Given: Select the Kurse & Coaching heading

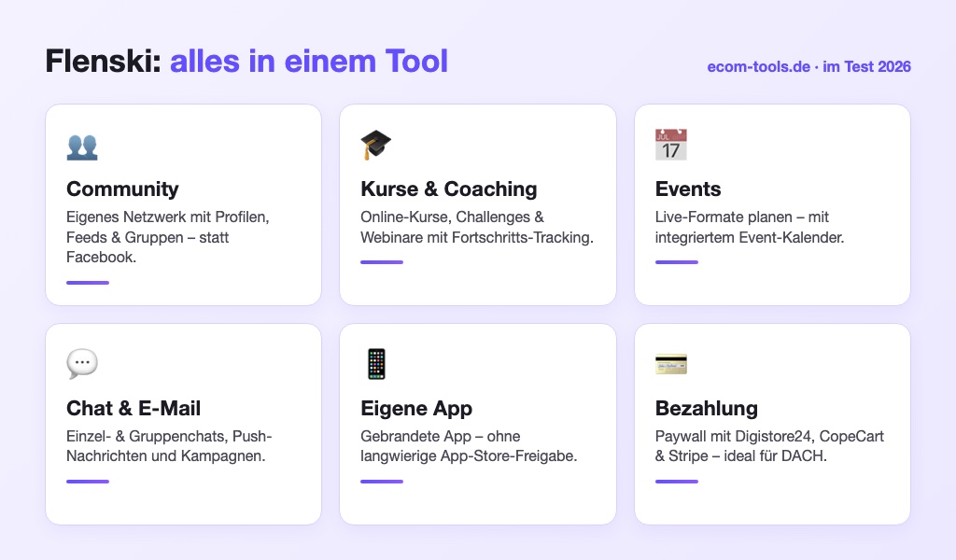Looking at the screenshot, I should pyautogui.click(x=449, y=189).
